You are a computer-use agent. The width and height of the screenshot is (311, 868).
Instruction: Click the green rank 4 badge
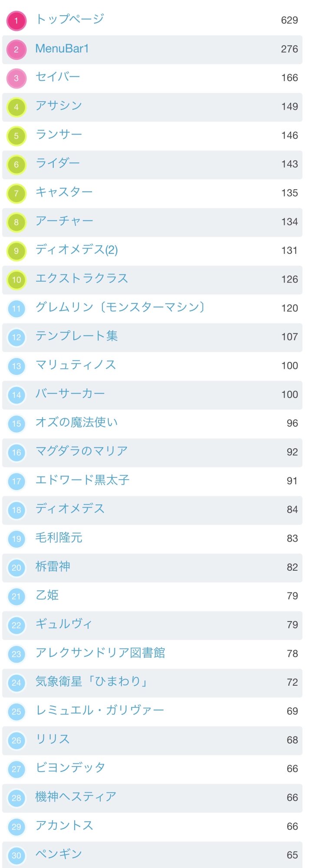[16, 107]
